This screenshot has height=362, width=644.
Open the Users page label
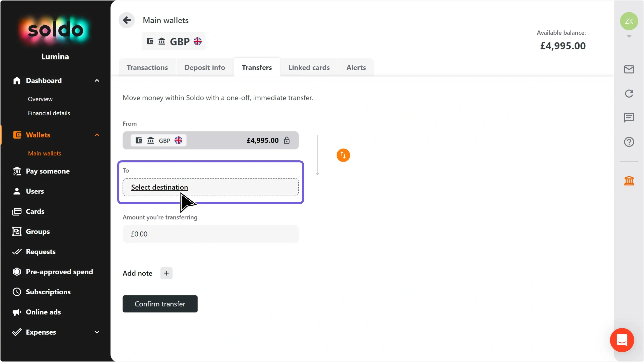[35, 191]
